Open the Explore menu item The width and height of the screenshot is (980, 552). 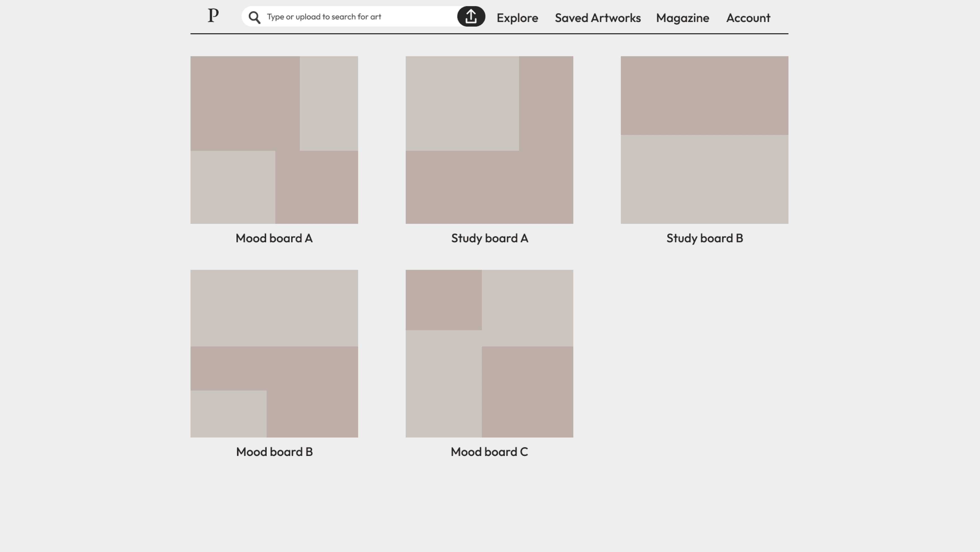click(517, 18)
